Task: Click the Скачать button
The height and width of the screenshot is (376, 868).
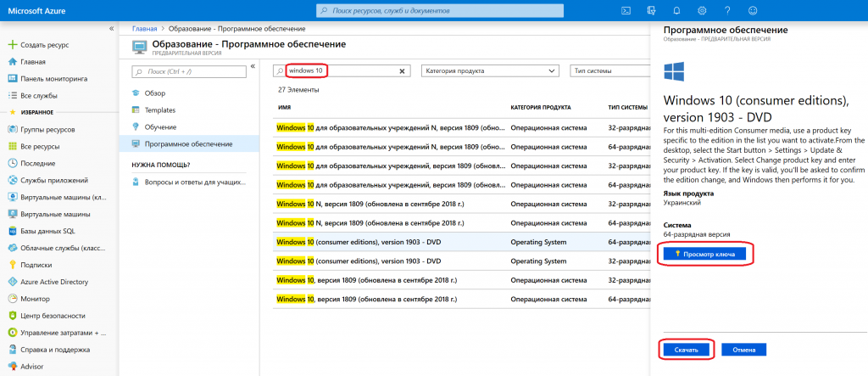Action: pyautogui.click(x=687, y=350)
